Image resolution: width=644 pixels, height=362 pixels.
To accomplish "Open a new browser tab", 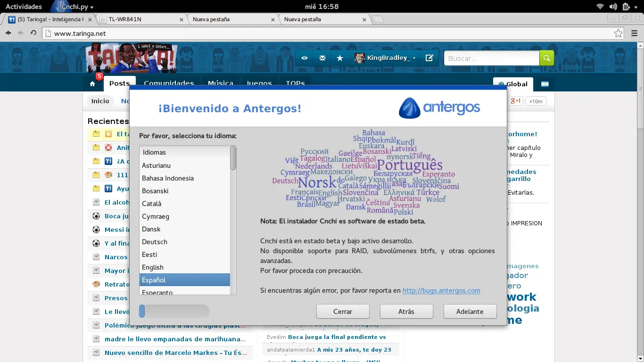I will click(x=378, y=19).
